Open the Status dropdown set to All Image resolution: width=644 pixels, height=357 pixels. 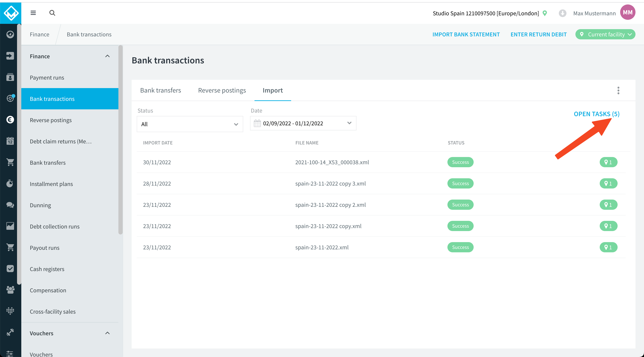[x=190, y=124]
